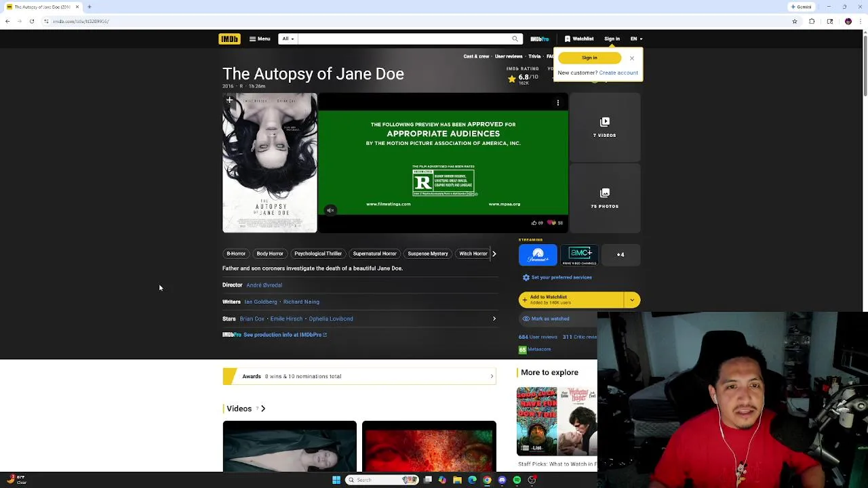The width and height of the screenshot is (868, 488).
Task: Open the Watchlist from the header
Action: 579,39
